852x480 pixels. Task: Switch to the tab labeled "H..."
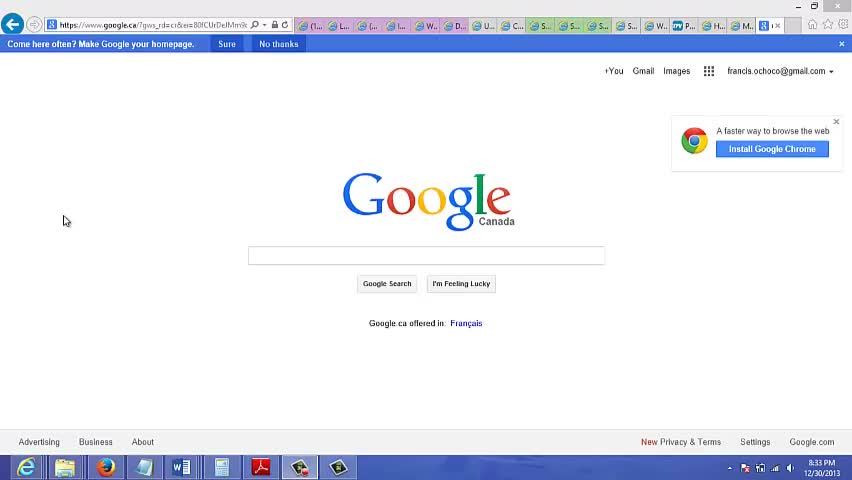[713, 26]
